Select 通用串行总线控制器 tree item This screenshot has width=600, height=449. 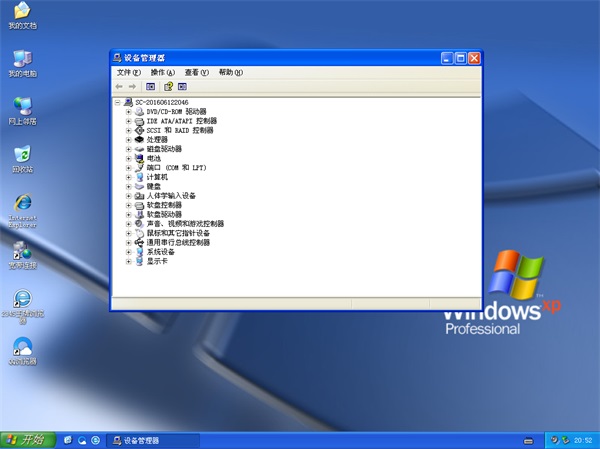(x=178, y=242)
